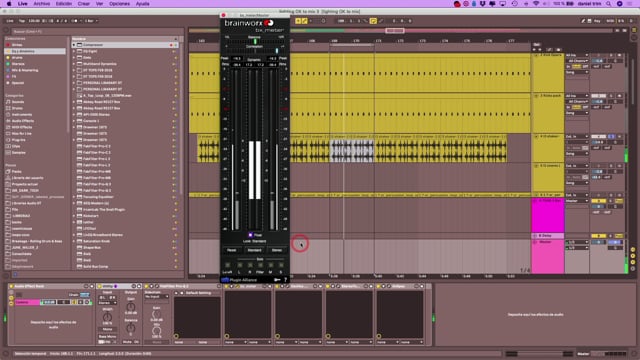Image resolution: width=640 pixels, height=360 pixels.
Task: Open the bx_meter help question mark
Action: [x=285, y=280]
